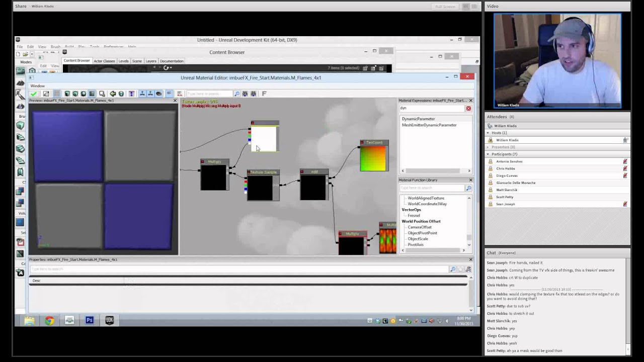Select attendee Giancarlo Delle Monache
The height and width of the screenshot is (362, 644).
(x=516, y=183)
